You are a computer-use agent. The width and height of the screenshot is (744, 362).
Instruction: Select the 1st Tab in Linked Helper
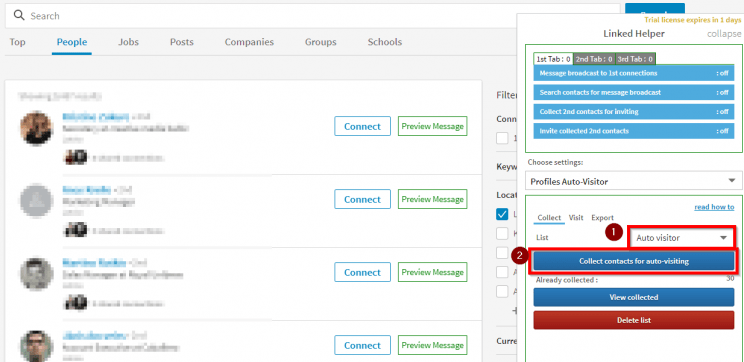553,59
